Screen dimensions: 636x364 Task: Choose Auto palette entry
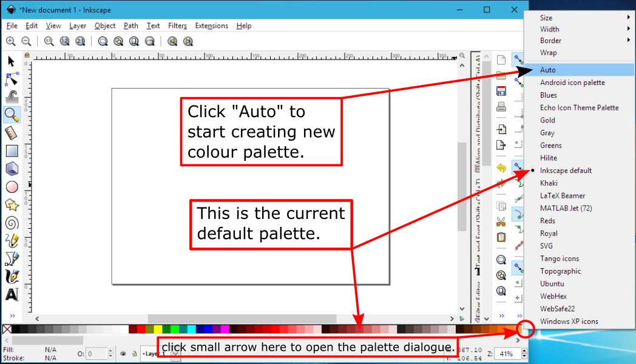click(x=579, y=70)
